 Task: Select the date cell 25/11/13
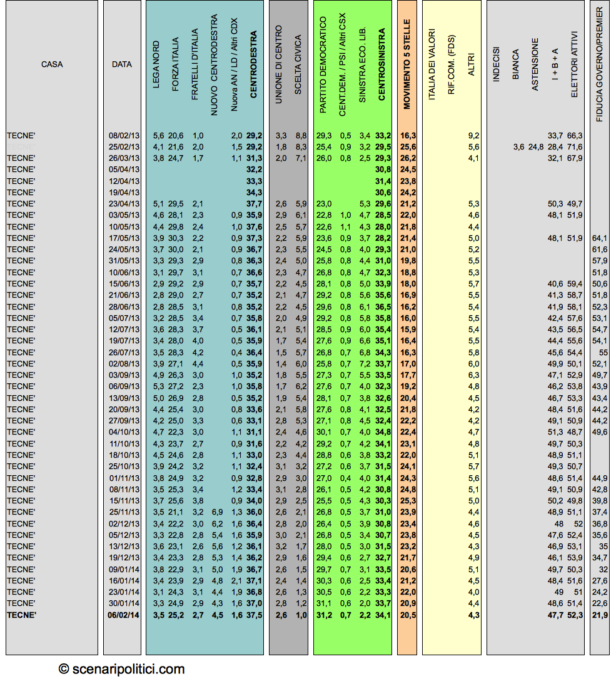[x=124, y=512]
